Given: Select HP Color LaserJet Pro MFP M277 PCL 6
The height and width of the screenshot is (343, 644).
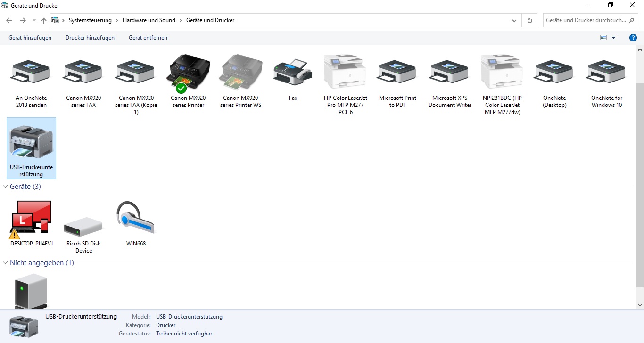Looking at the screenshot, I should [x=345, y=85].
